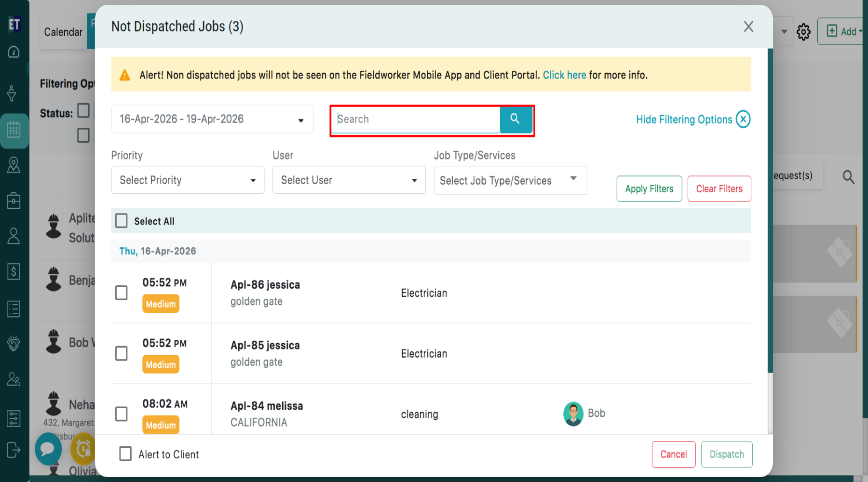
Task: Open the Select User dropdown
Action: [x=349, y=180]
